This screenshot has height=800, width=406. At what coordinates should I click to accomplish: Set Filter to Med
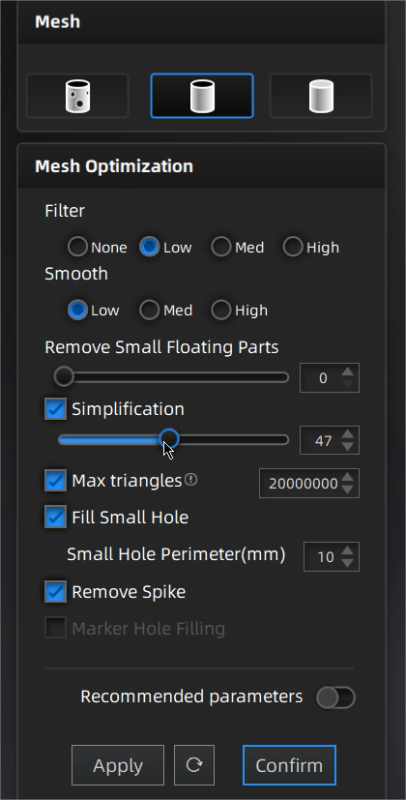[x=221, y=247]
